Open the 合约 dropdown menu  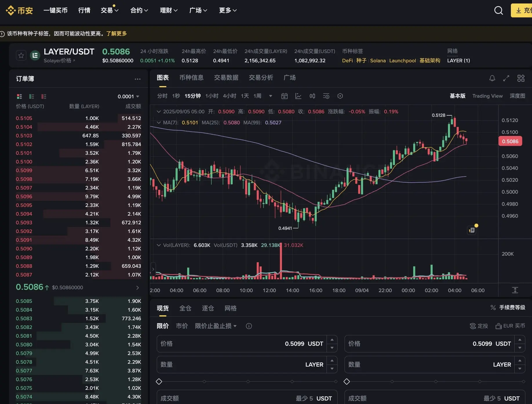point(139,10)
